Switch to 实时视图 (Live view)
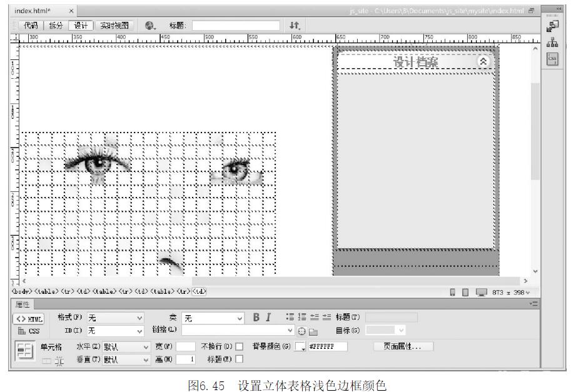This screenshot has width=576, height=392. (115, 26)
